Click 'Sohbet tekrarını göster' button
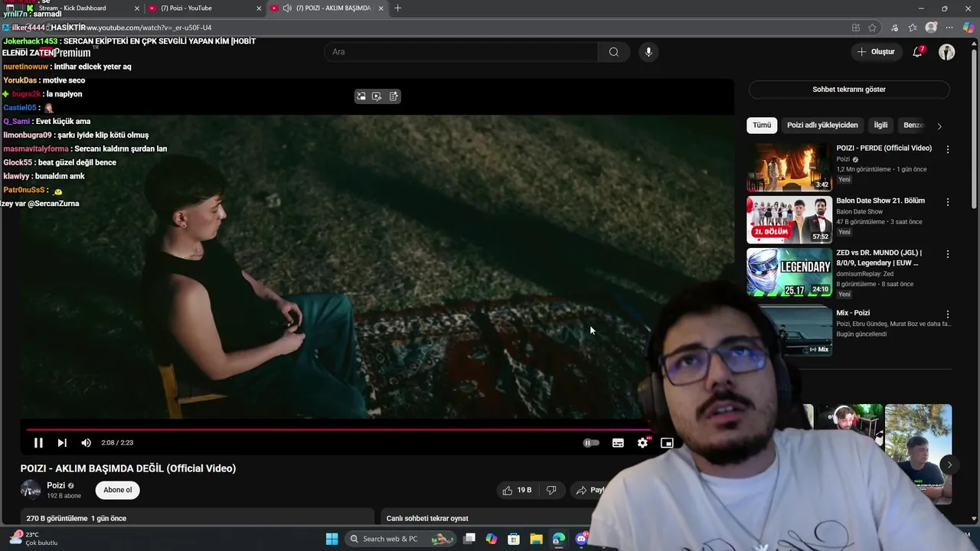Image resolution: width=980 pixels, height=551 pixels. pyautogui.click(x=849, y=90)
